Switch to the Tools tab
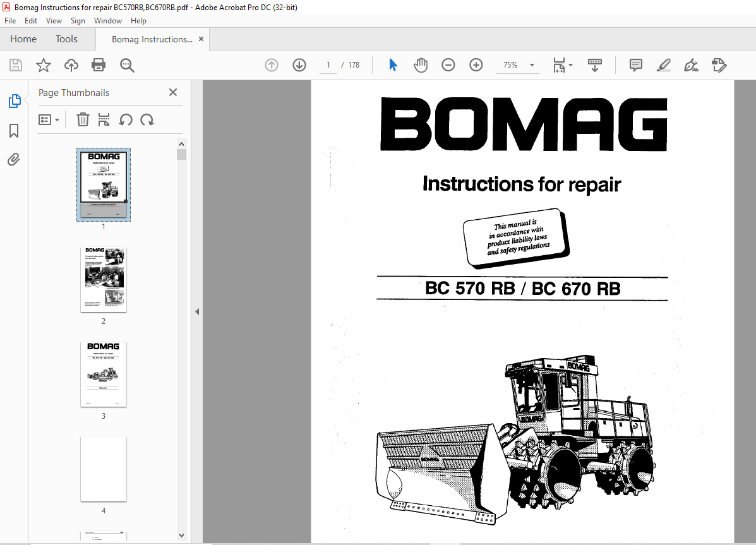Viewport: 756px width, 545px height. (x=66, y=39)
